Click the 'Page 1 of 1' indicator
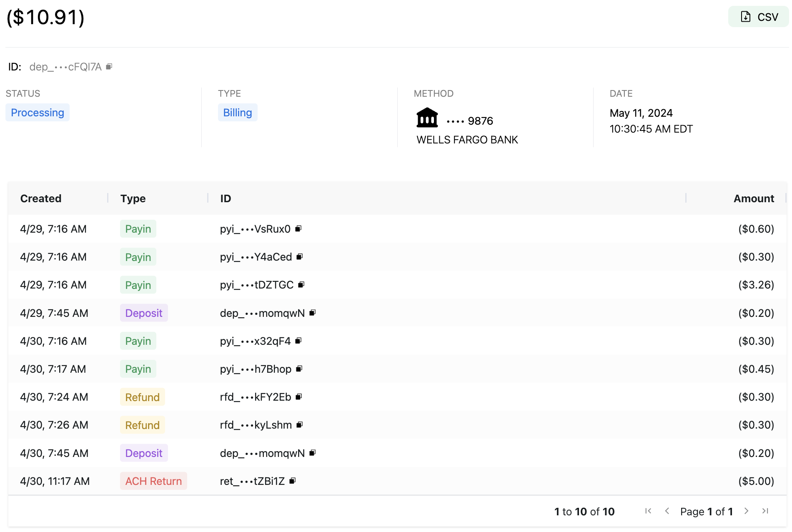This screenshot has height=532, width=792. (707, 512)
